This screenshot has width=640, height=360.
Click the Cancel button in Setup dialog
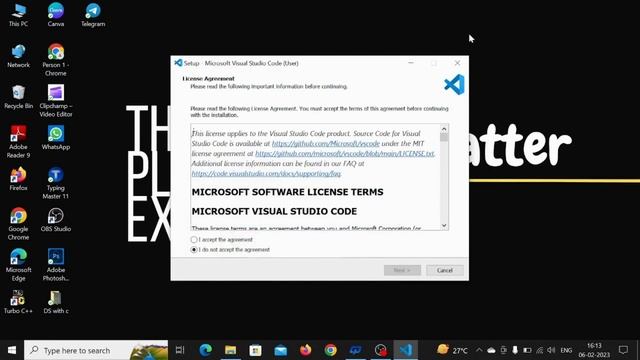(444, 270)
